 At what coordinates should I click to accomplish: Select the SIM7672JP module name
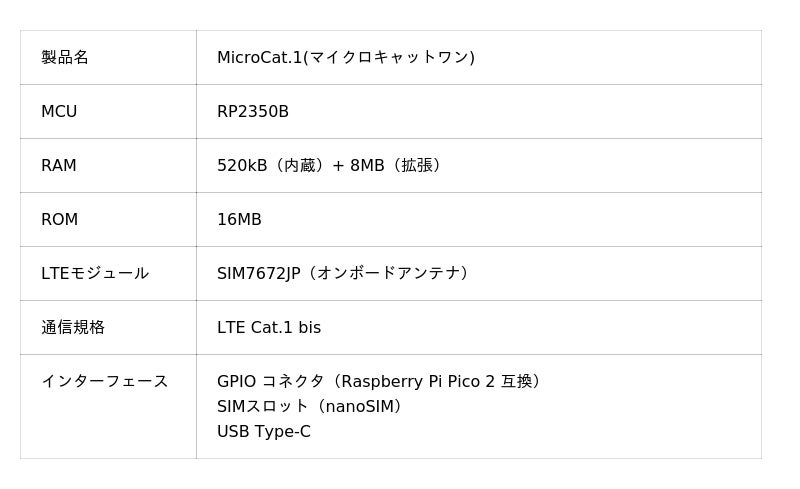(x=258, y=274)
